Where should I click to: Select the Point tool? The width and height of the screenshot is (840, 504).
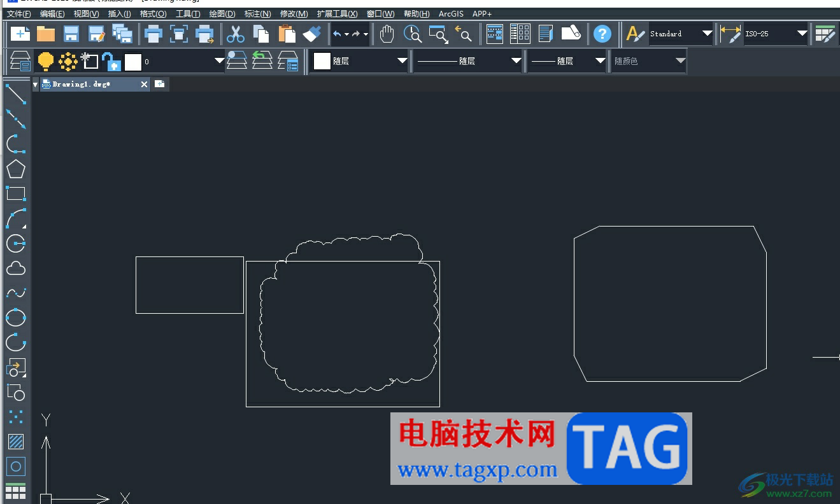coord(16,417)
